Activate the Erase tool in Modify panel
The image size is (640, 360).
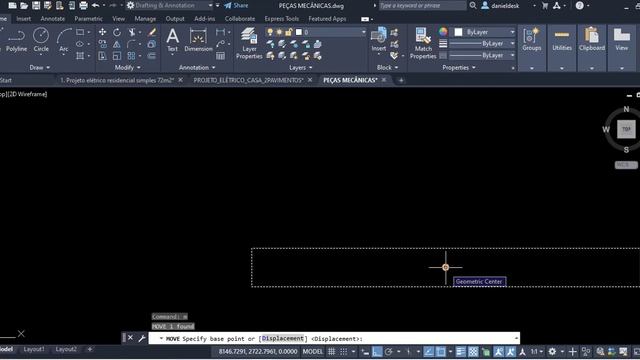[152, 32]
